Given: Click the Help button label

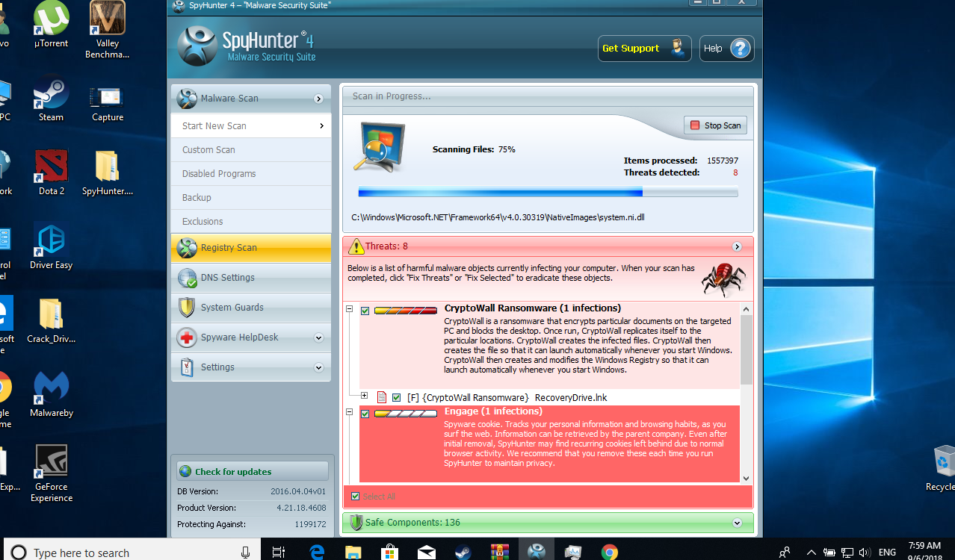Looking at the screenshot, I should point(713,49).
